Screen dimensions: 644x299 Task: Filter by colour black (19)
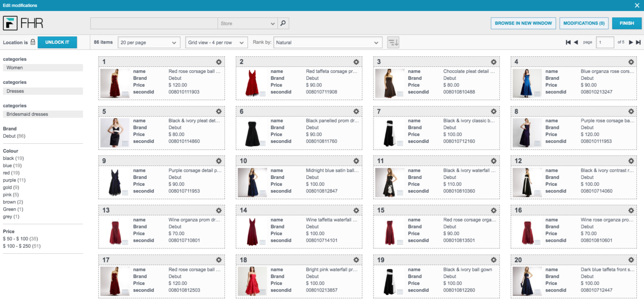click(x=13, y=158)
